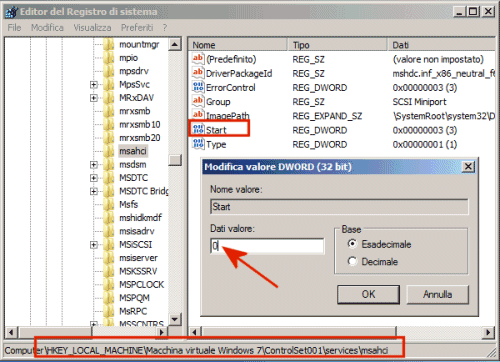Click the tree scrollbar down arrow
Screen dimensions: 500x362
175,320
